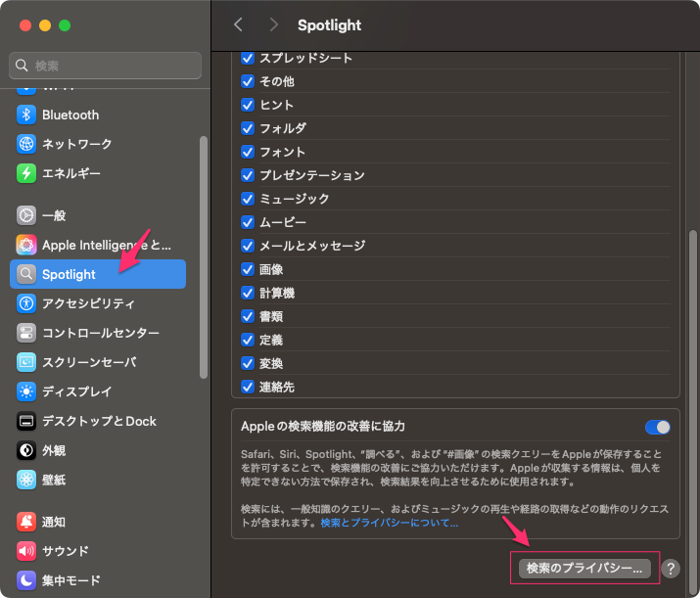
Task: Click the 集中モード label in sidebar
Action: (x=71, y=580)
